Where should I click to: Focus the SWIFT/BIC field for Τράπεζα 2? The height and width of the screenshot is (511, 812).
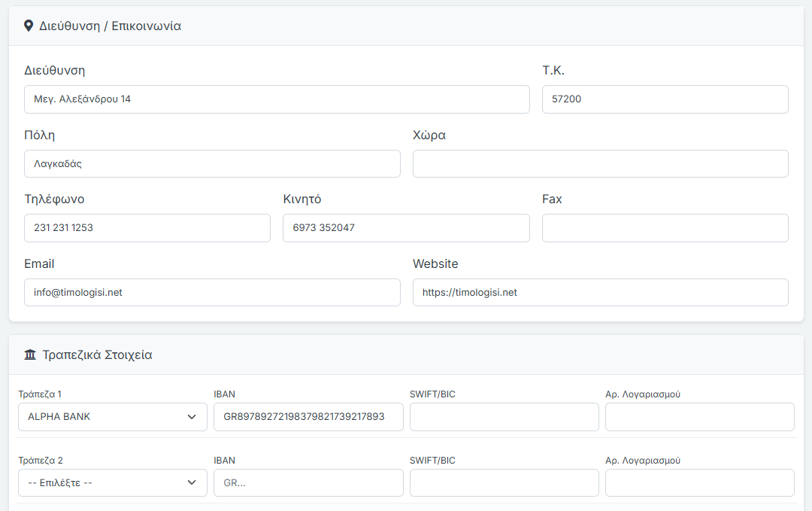point(504,483)
